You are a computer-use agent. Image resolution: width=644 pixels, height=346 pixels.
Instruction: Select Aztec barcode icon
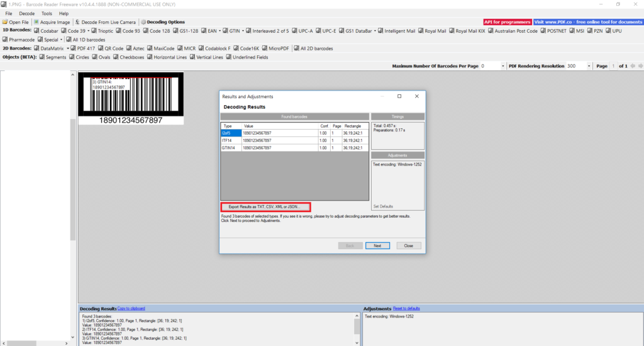pos(128,48)
